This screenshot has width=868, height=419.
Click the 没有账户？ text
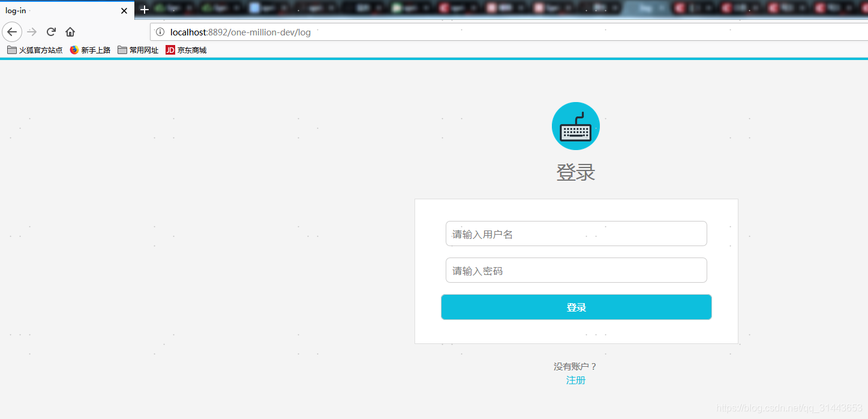(x=576, y=366)
